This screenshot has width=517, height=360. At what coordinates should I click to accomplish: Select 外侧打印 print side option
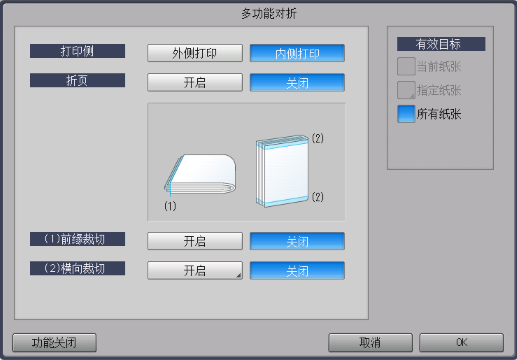(195, 53)
